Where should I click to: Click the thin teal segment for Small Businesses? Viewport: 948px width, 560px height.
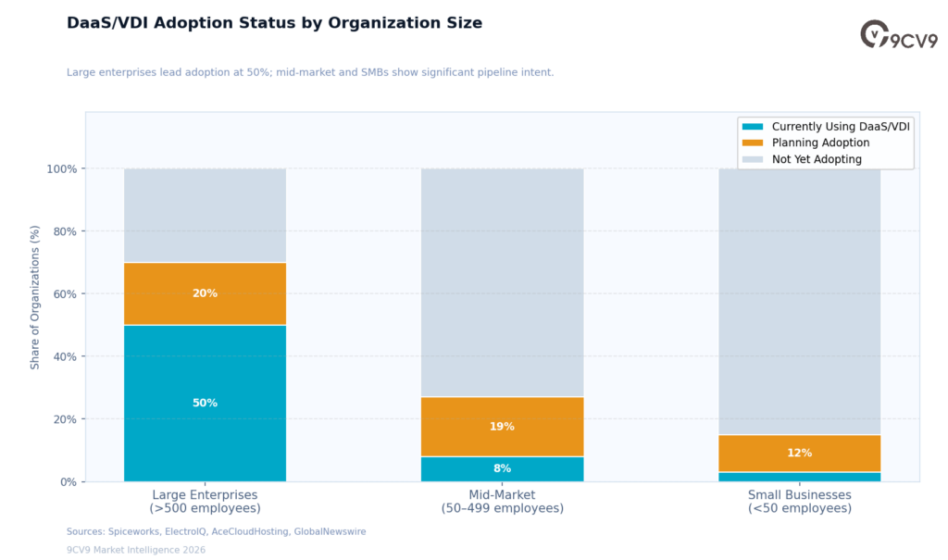799,477
